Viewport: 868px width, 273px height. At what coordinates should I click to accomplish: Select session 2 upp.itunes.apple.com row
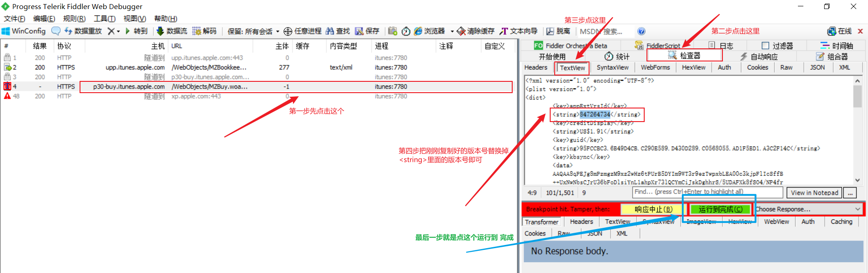pyautogui.click(x=258, y=67)
